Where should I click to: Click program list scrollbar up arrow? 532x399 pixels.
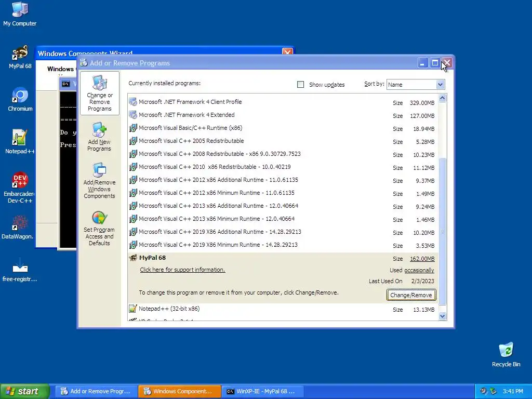(x=442, y=98)
